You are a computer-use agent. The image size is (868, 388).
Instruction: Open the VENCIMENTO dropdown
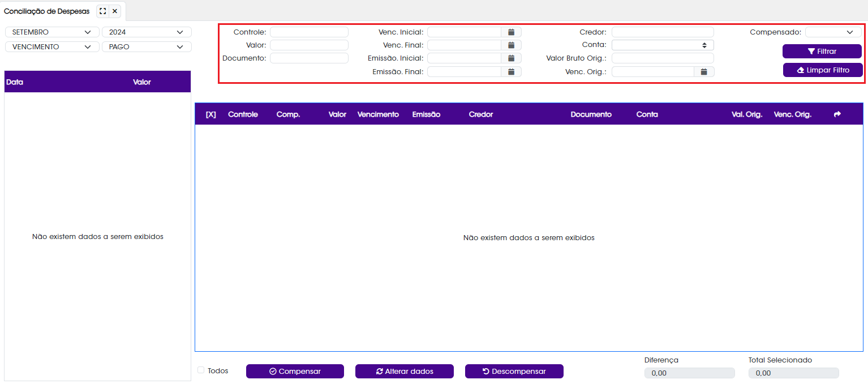[x=52, y=47]
